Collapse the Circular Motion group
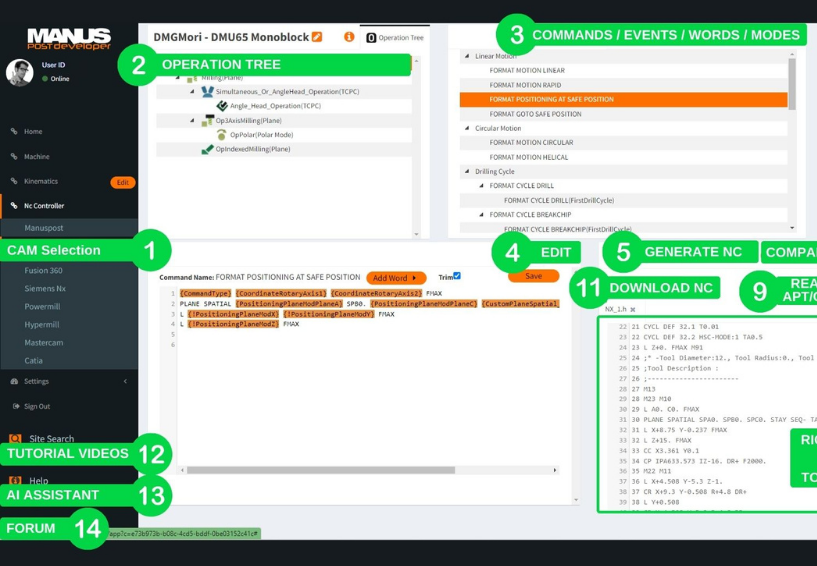This screenshot has height=566, width=817. 466,129
